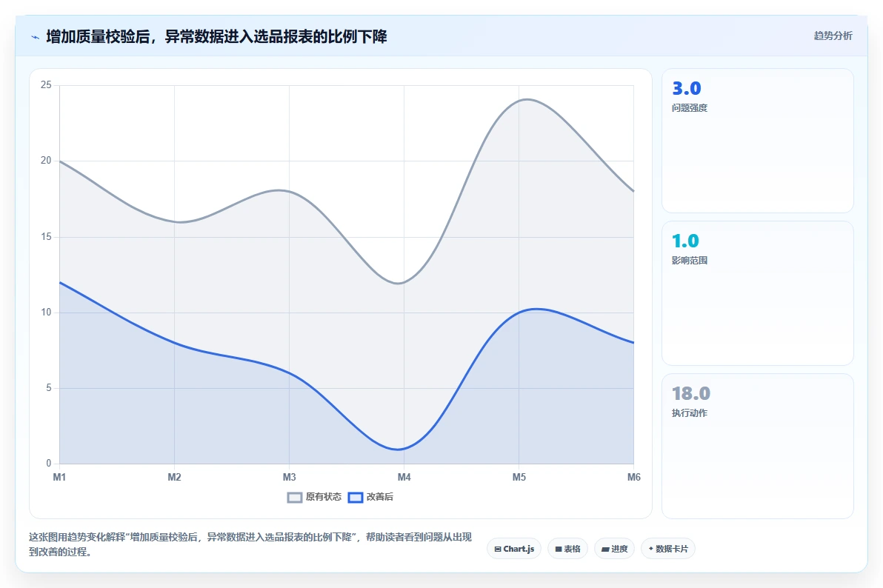Click the description text below the chart
The image size is (883, 588).
[250, 544]
